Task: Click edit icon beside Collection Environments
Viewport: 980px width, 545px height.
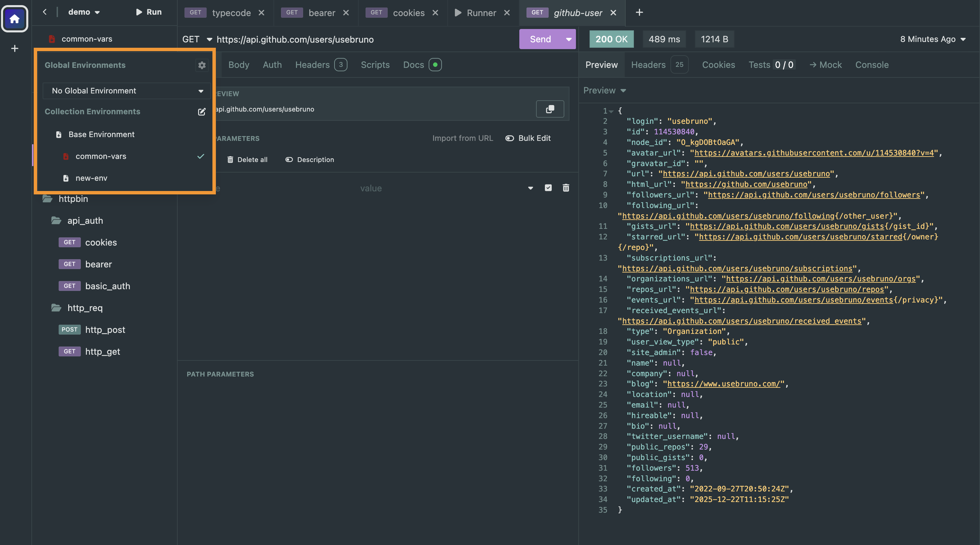Action: 202,112
